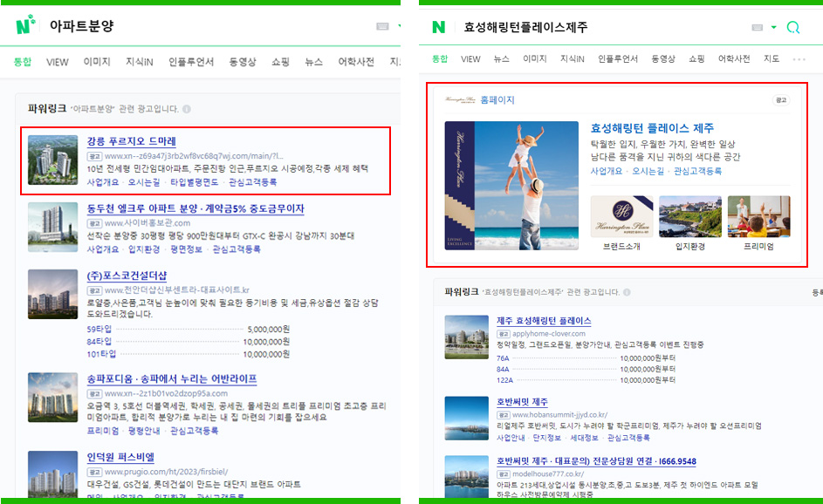
Task: Select 동영상 tab in left window
Action: pos(243,62)
